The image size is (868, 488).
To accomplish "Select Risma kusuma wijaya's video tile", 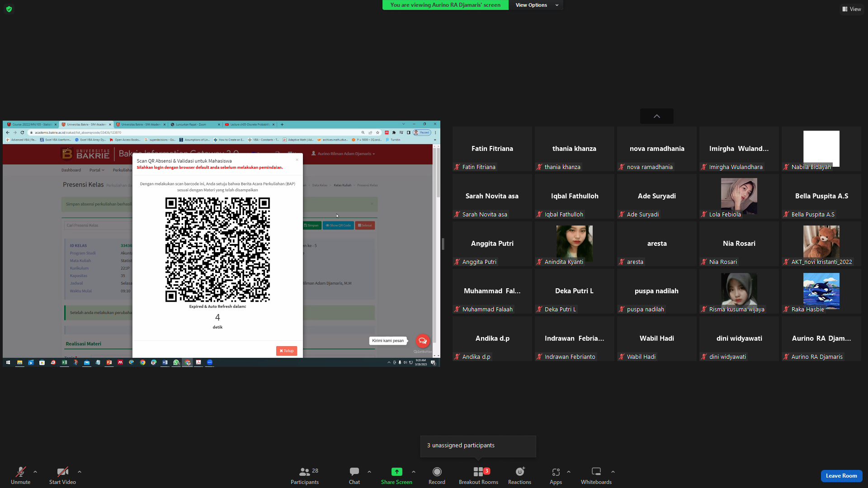I will 739,291.
